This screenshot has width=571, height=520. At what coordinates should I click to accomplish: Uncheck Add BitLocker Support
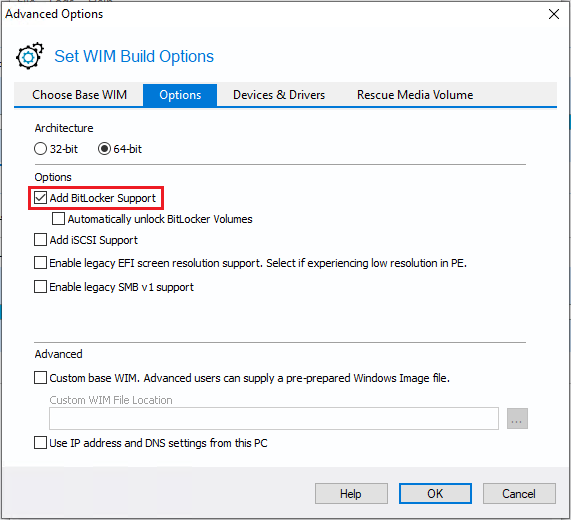40,198
